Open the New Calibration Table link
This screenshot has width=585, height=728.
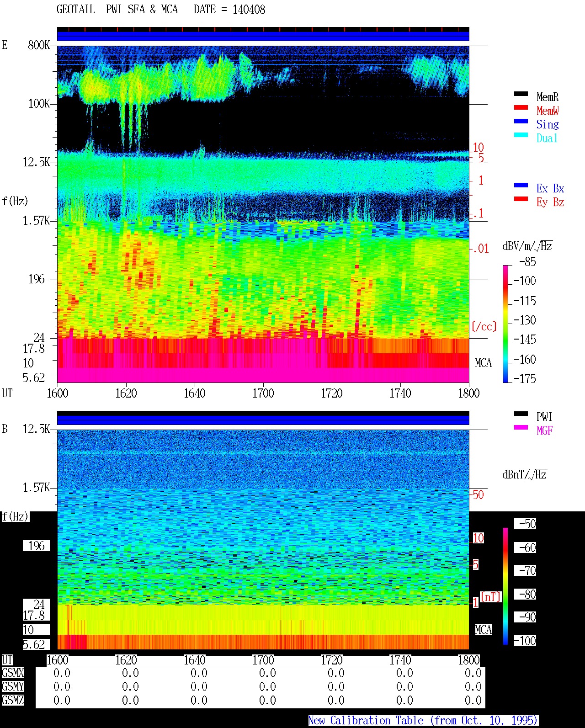point(423,720)
